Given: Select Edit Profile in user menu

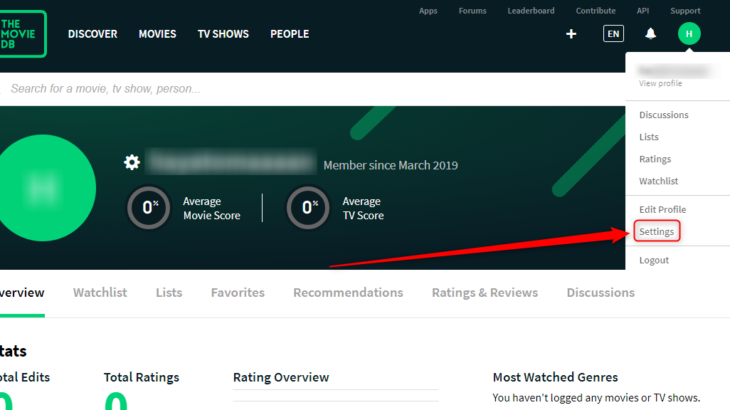Looking at the screenshot, I should pyautogui.click(x=662, y=209).
